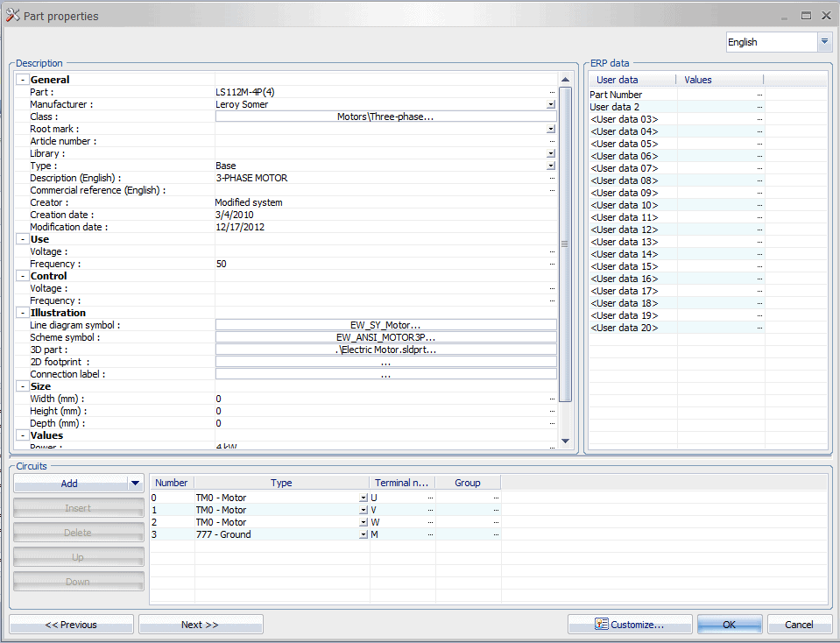Open the Type Base dropdown
Screen dimensions: 840x643
[x=551, y=166]
